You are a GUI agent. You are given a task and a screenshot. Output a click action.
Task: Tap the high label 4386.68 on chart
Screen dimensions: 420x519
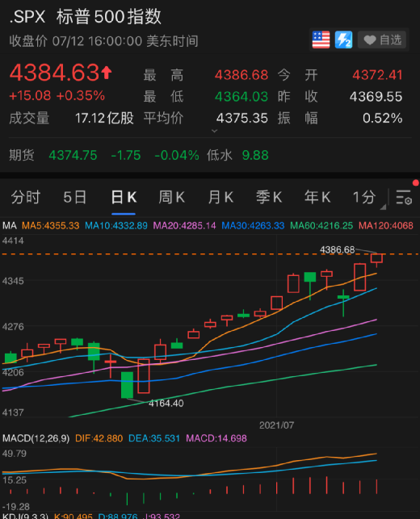point(337,249)
